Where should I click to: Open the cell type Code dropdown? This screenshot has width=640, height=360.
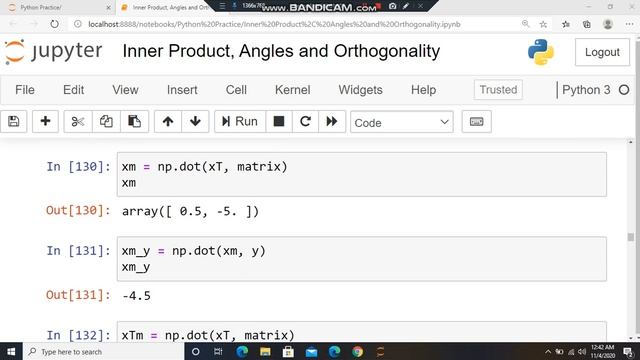[x=402, y=122]
